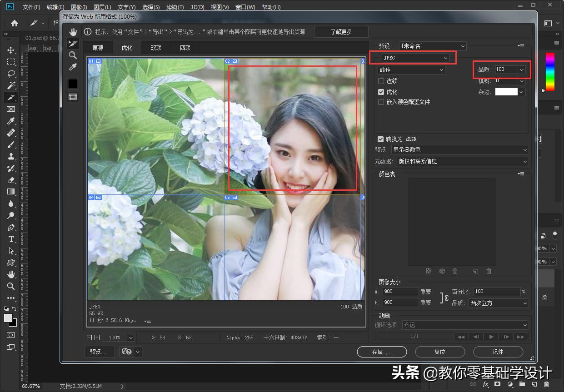Click the 了解更多 button
The width and height of the screenshot is (564, 392).
tap(341, 32)
